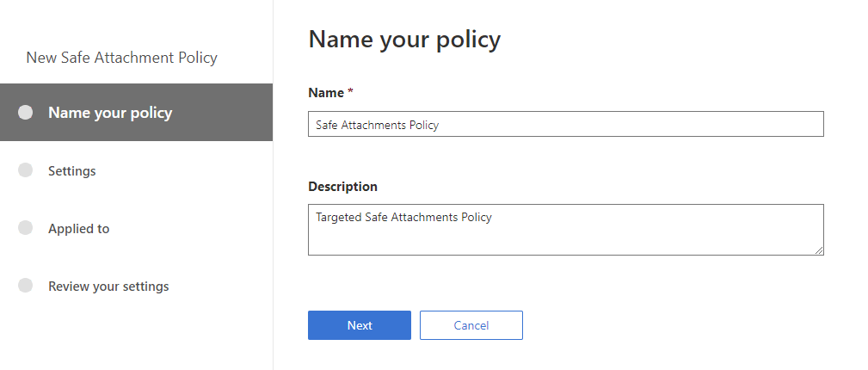Click the circle icon next to Applied to
868x370 pixels.
click(25, 228)
